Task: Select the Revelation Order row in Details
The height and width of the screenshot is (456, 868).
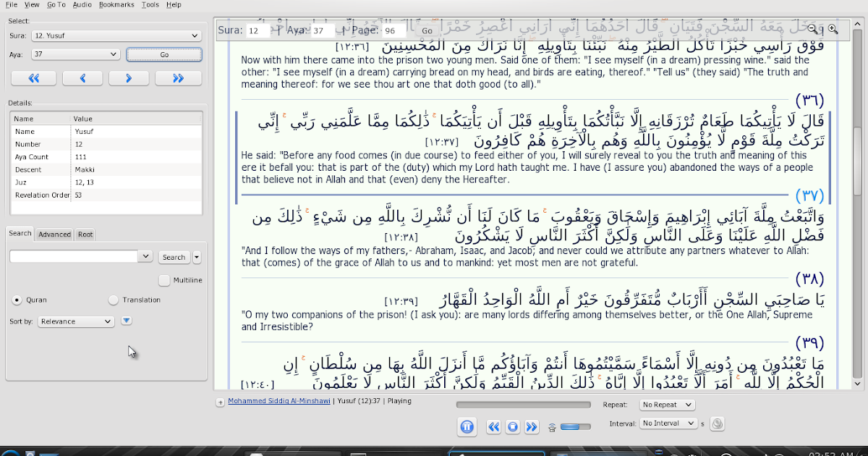Action: click(106, 195)
